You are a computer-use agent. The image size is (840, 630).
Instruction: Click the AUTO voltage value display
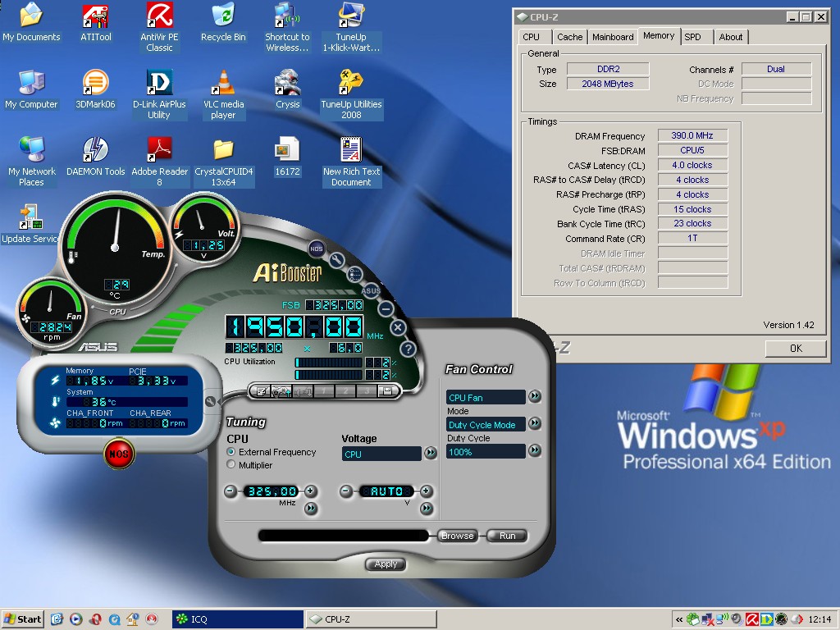pos(386,491)
